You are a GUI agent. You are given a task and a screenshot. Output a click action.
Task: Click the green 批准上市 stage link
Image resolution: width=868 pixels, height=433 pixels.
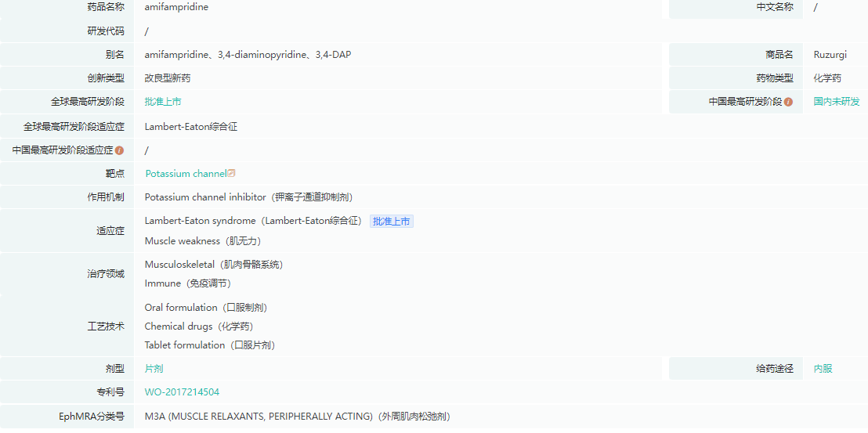[163, 102]
